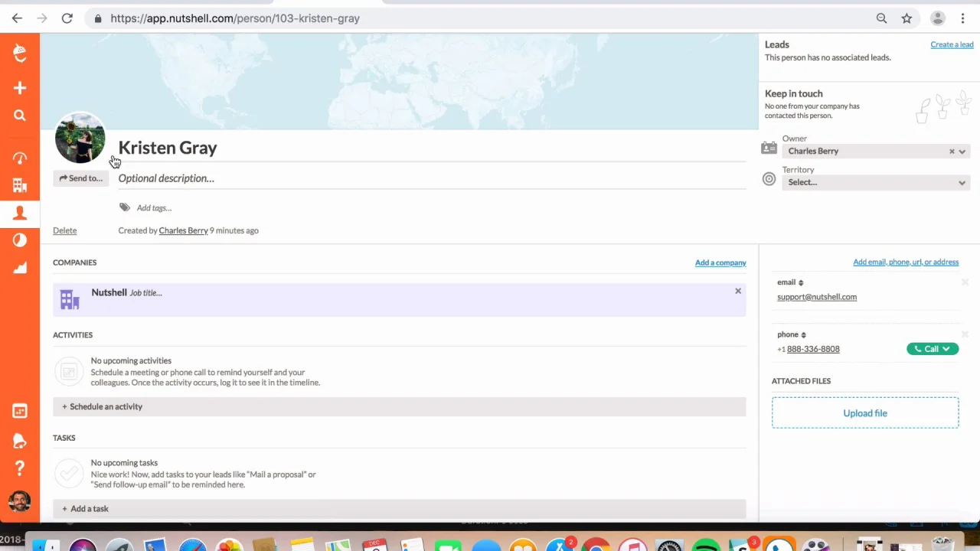
Task: Click support@nutshell.com email link
Action: 817,297
